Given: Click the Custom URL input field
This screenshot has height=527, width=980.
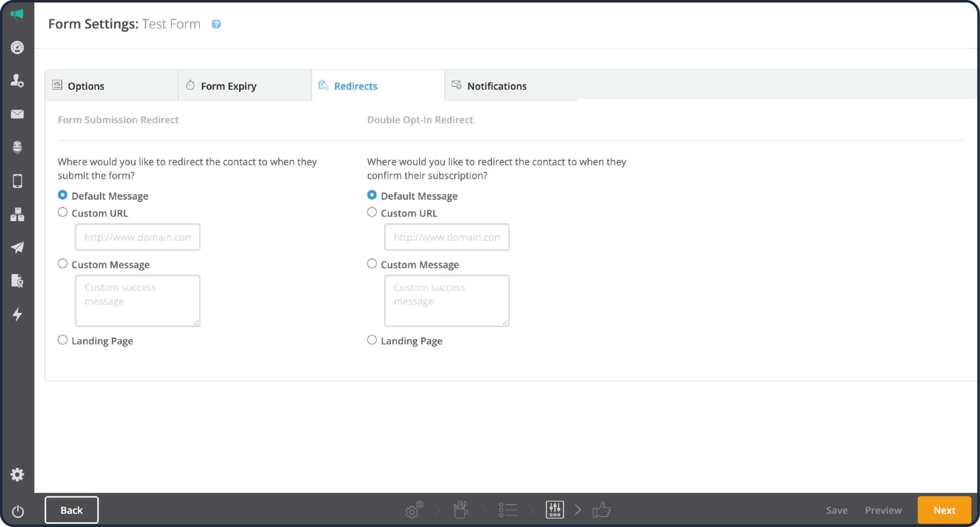Looking at the screenshot, I should [137, 237].
